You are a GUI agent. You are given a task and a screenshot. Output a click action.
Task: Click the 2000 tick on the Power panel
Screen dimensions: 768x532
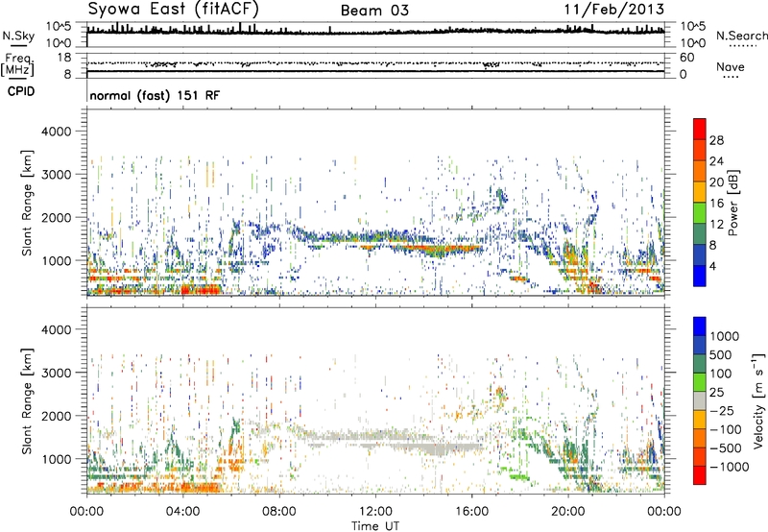tap(57, 217)
